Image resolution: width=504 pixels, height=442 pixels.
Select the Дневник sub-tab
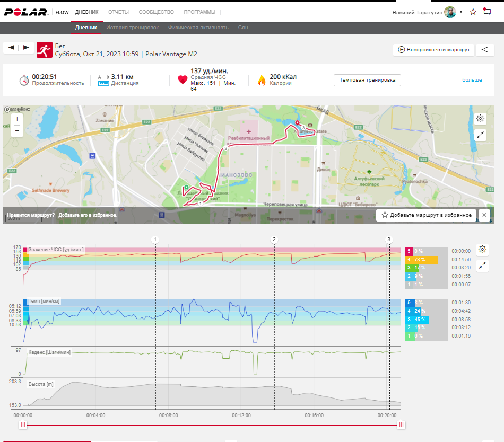86,28
